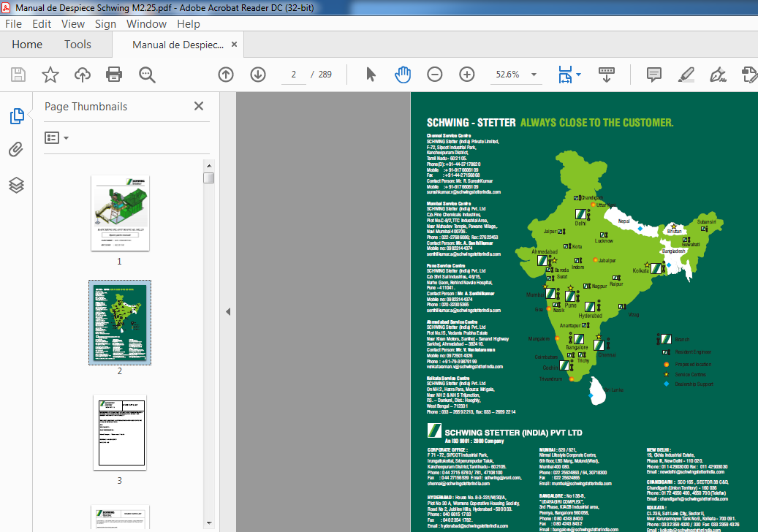758x532 pixels.
Task: Print the document
Action: click(114, 75)
